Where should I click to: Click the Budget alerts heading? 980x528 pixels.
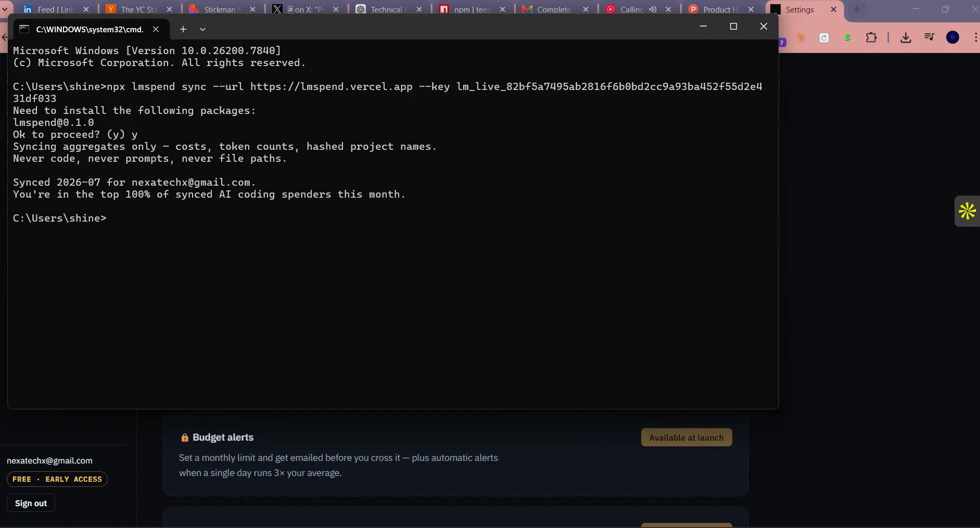click(x=223, y=437)
